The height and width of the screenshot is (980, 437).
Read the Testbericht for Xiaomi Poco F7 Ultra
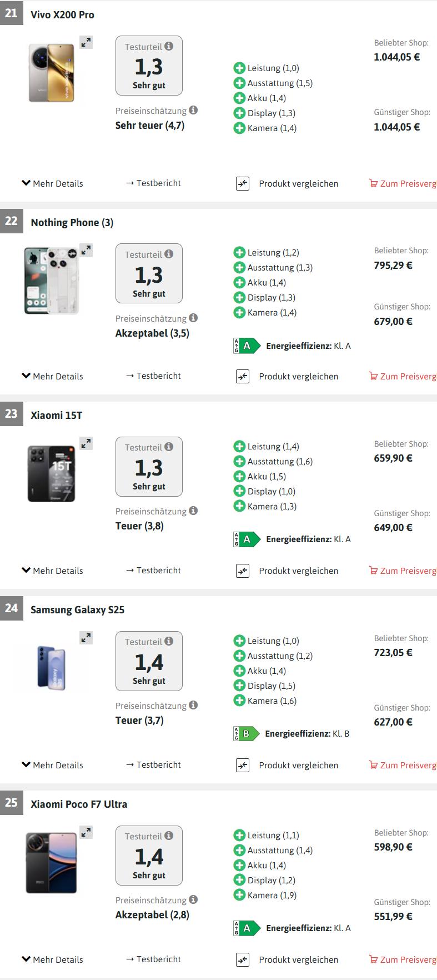click(153, 959)
